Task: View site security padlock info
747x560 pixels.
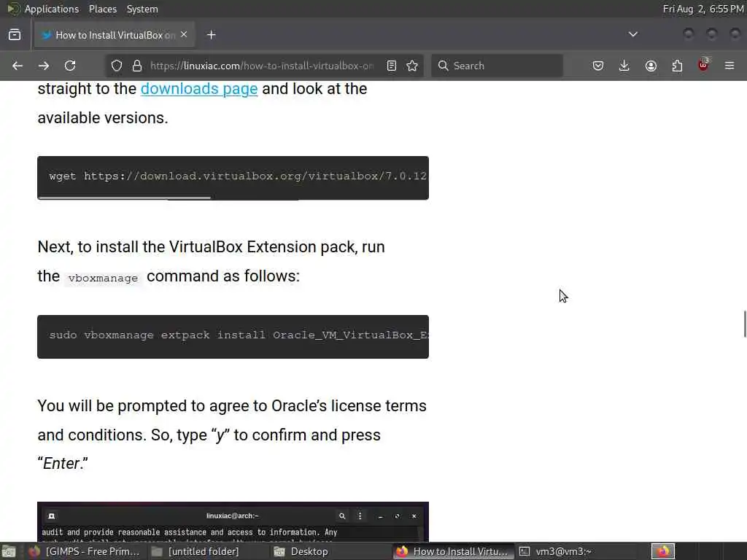Action: [x=137, y=66]
